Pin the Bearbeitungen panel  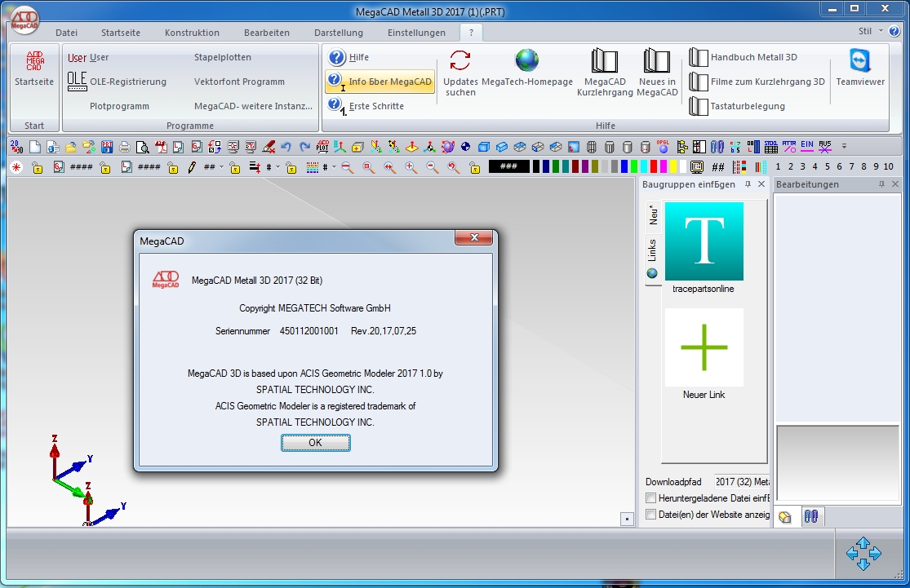(x=881, y=183)
